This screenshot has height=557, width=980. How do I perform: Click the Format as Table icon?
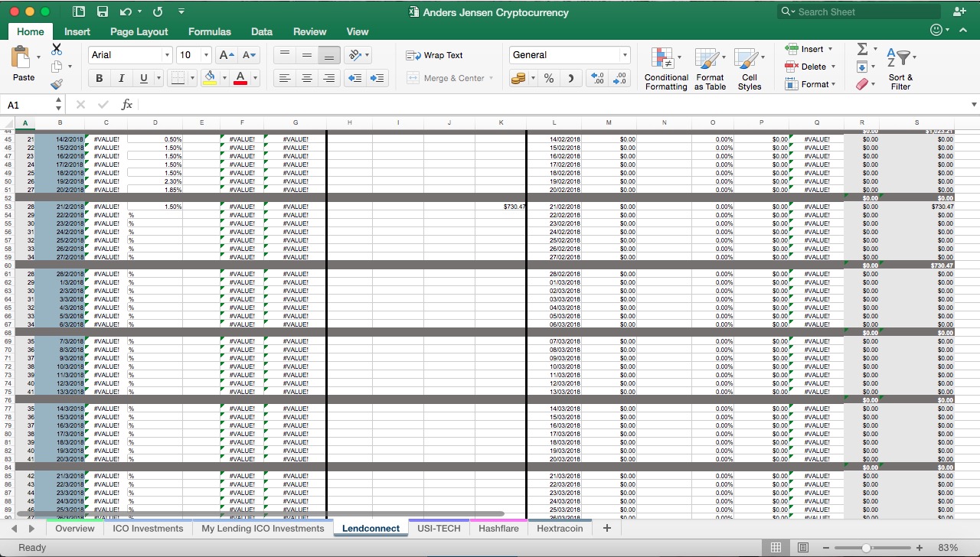[x=709, y=69]
